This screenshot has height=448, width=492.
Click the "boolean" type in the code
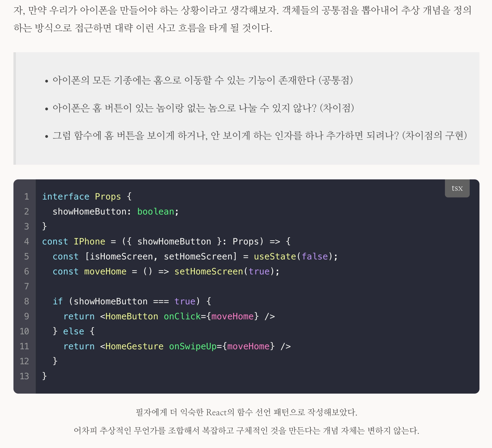tap(156, 211)
